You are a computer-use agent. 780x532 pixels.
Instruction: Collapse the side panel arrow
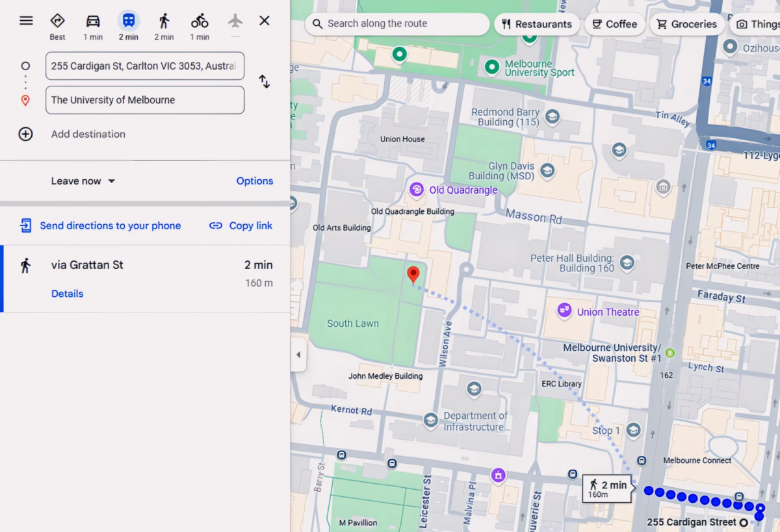pyautogui.click(x=298, y=355)
